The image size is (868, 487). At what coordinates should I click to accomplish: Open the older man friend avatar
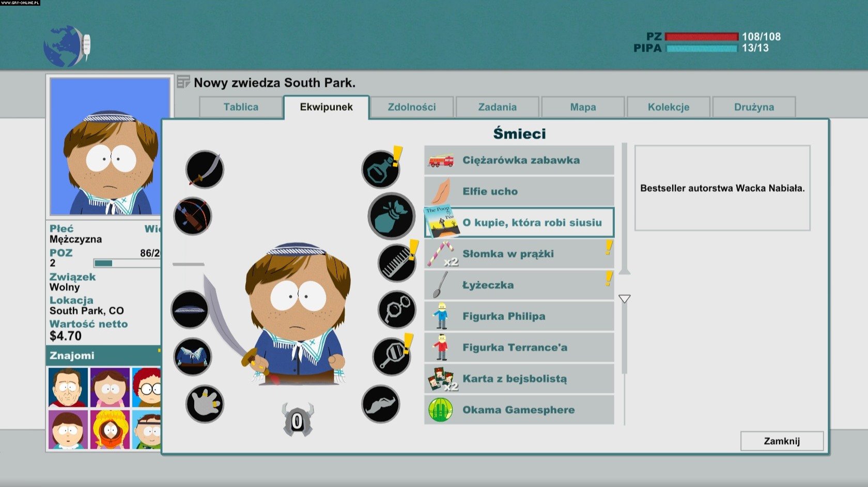[68, 387]
